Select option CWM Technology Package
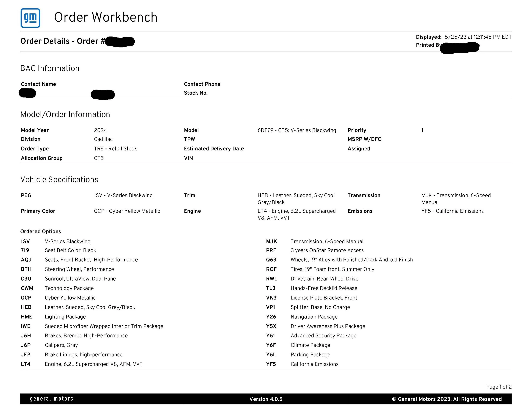This screenshot has width=532, height=411. (x=57, y=288)
